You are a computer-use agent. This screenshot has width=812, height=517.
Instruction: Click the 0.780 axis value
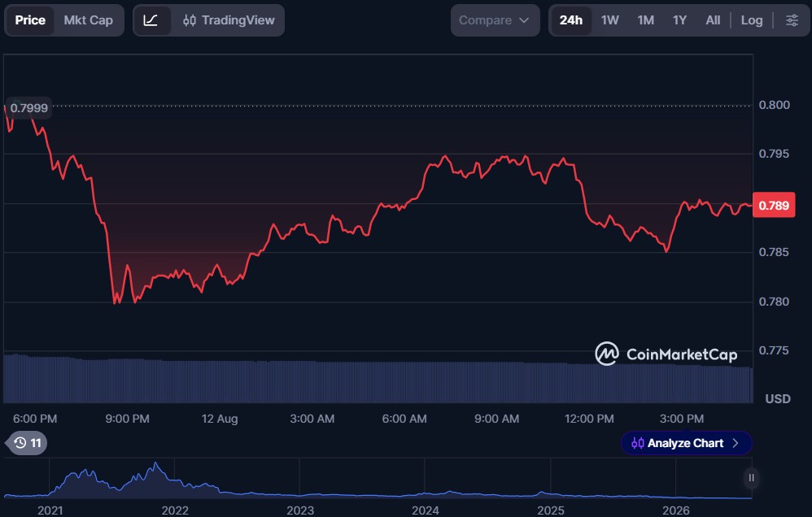pyautogui.click(x=775, y=302)
